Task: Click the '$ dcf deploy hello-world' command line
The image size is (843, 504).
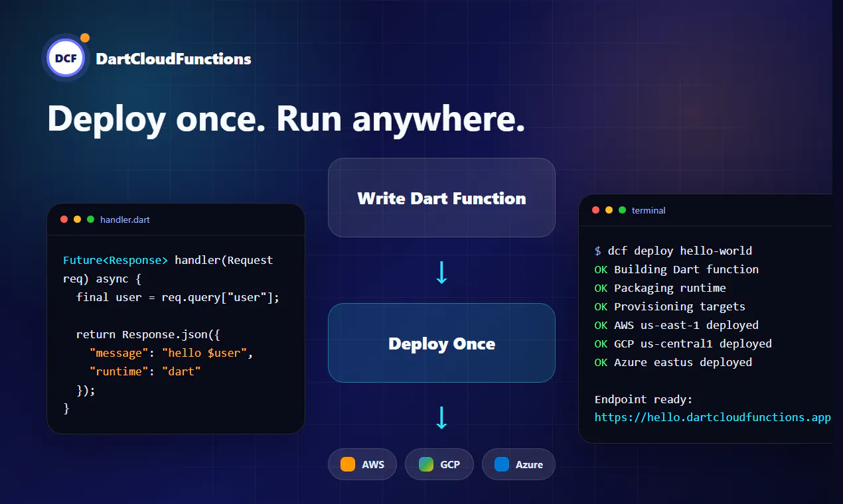Action: click(x=674, y=251)
